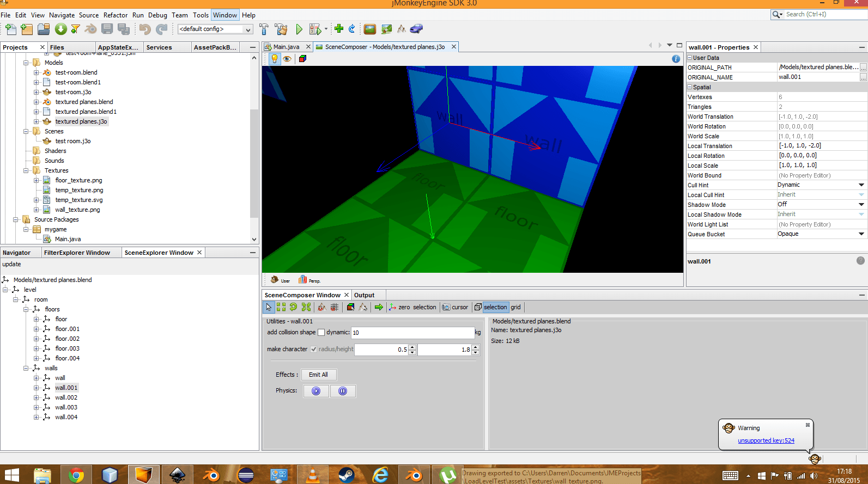Open the Shadow Mode dropdown
The width and height of the screenshot is (868, 484).
[861, 205]
